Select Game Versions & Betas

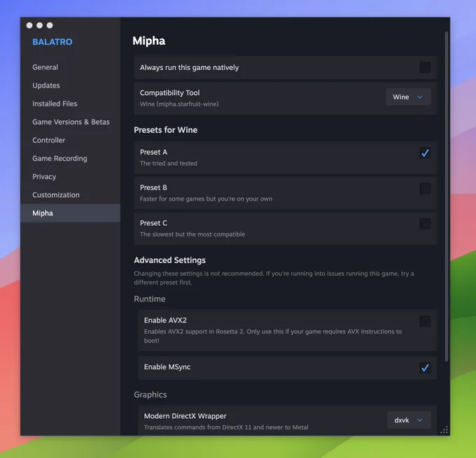pos(71,122)
